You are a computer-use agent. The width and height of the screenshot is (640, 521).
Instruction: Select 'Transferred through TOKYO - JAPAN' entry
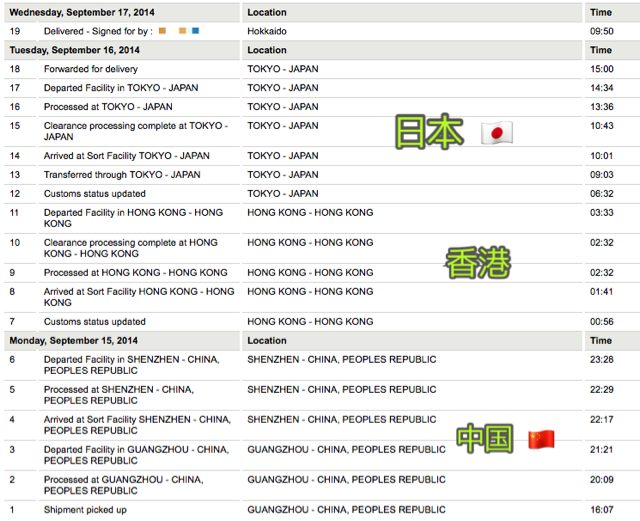[x=122, y=175]
